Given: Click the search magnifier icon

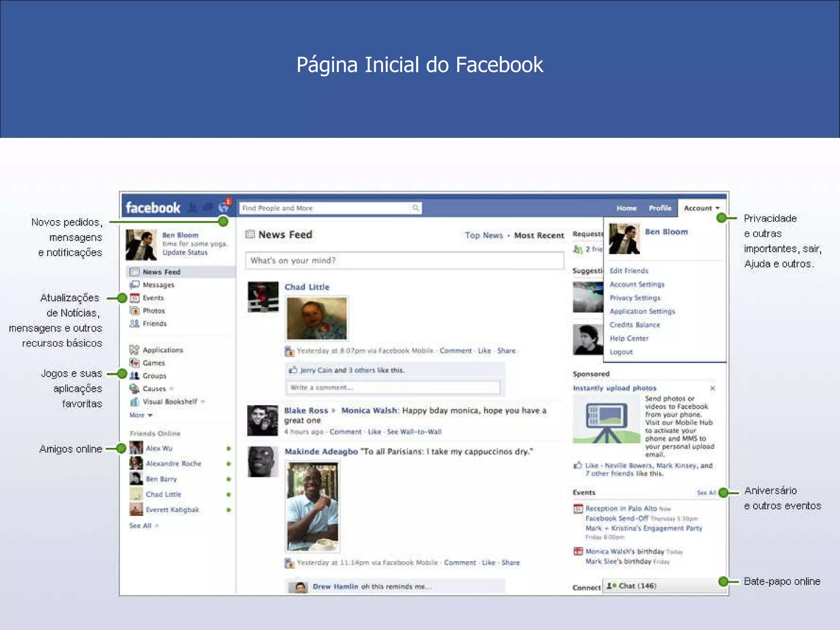Looking at the screenshot, I should 415,208.
